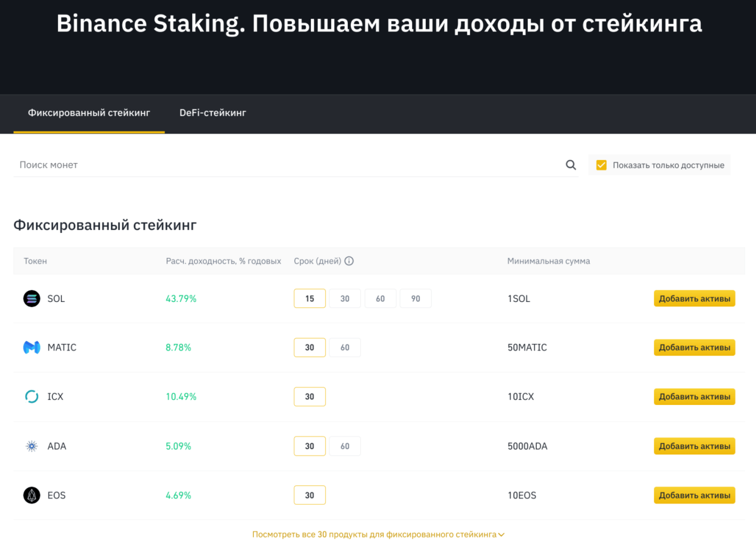The width and height of the screenshot is (756, 544).
Task: Click the MATIC token logo
Action: click(x=31, y=347)
